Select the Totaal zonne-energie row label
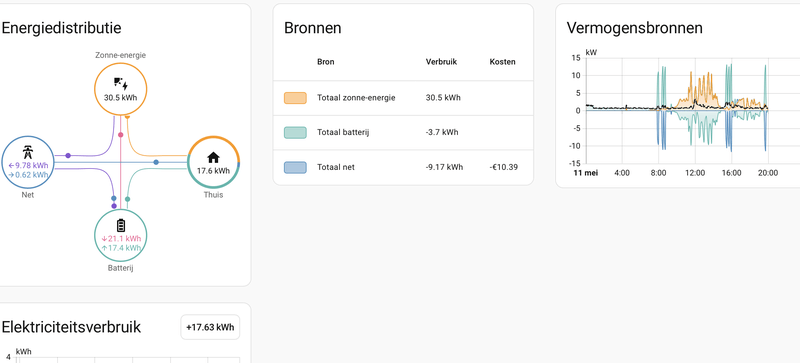 pos(356,98)
